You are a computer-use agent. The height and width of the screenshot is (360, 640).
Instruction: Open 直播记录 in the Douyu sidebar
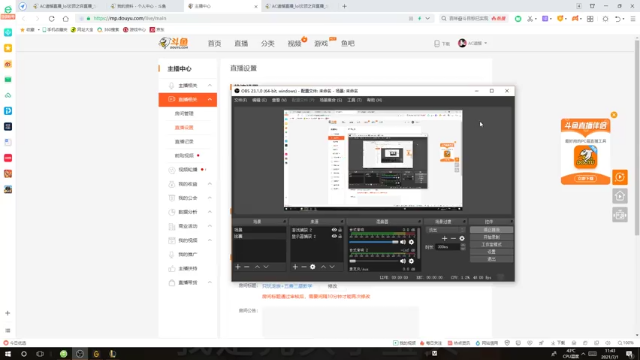(x=184, y=142)
